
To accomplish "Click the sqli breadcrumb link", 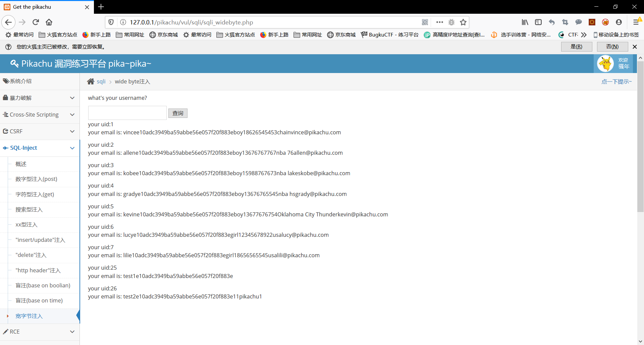I will pyautogui.click(x=101, y=81).
